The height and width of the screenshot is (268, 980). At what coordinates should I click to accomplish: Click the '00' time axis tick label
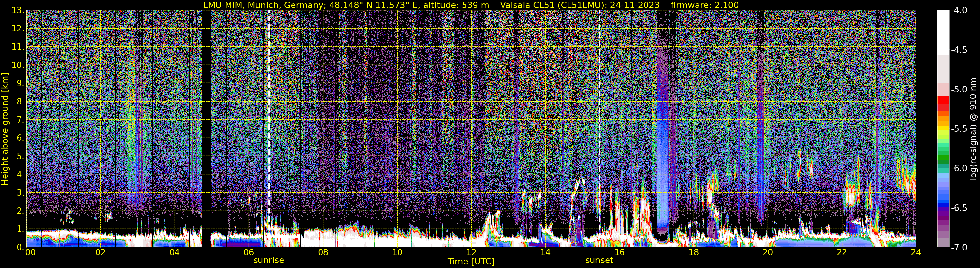pos(31,252)
